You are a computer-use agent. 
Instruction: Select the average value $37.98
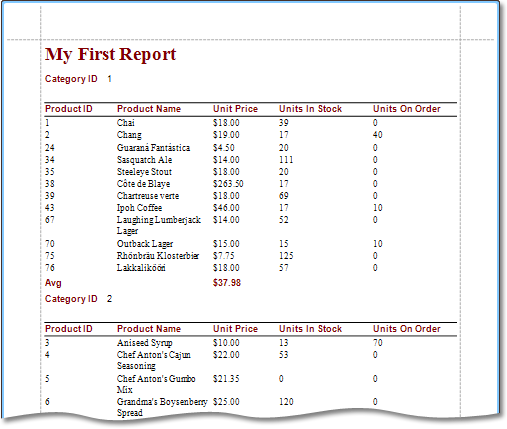point(227,283)
